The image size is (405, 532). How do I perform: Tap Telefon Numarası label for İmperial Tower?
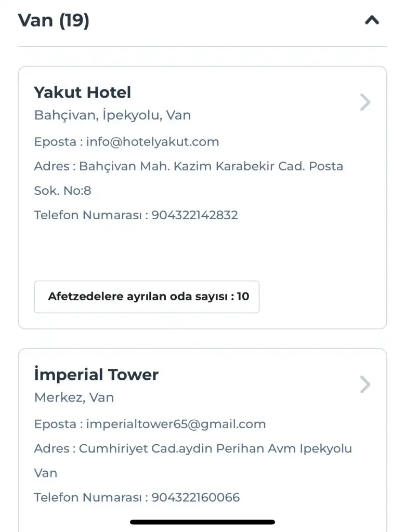(87, 498)
